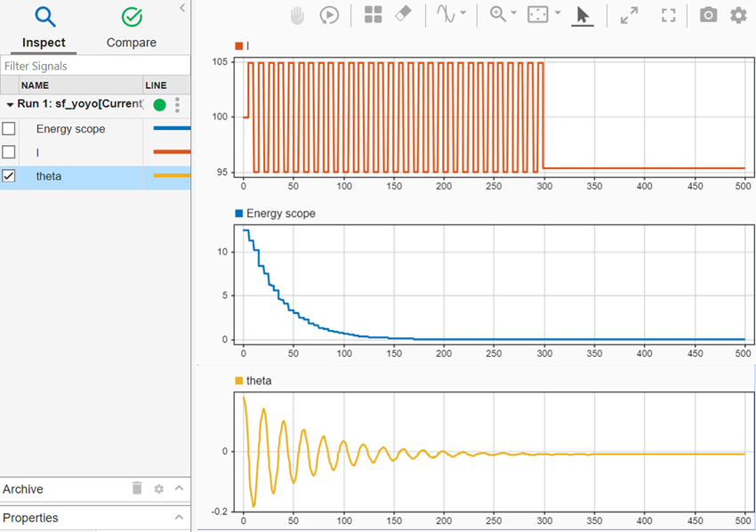The width and height of the screenshot is (756, 532).
Task: Expand the Properties section
Action: pyautogui.click(x=178, y=518)
